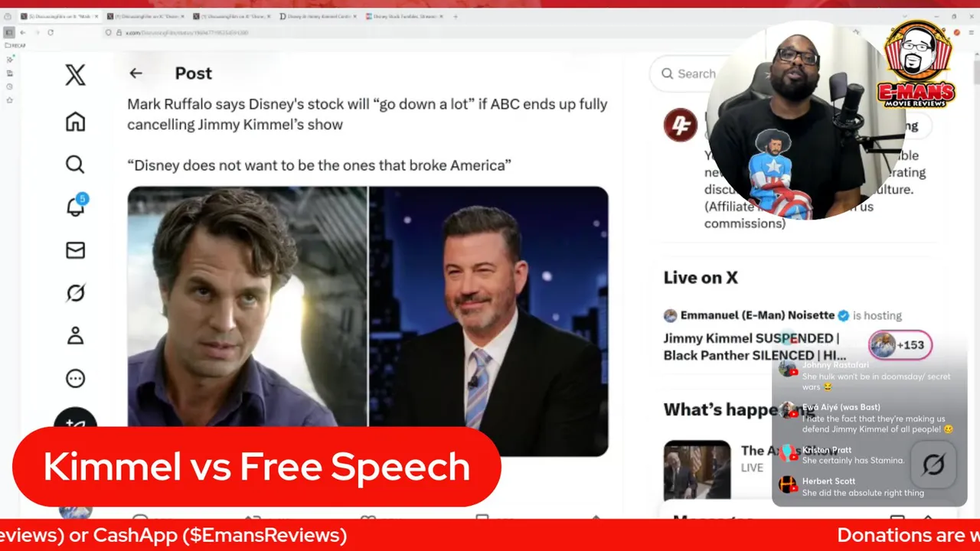Click the lock icon in address bar
The height and width of the screenshot is (551, 980).
119,32
